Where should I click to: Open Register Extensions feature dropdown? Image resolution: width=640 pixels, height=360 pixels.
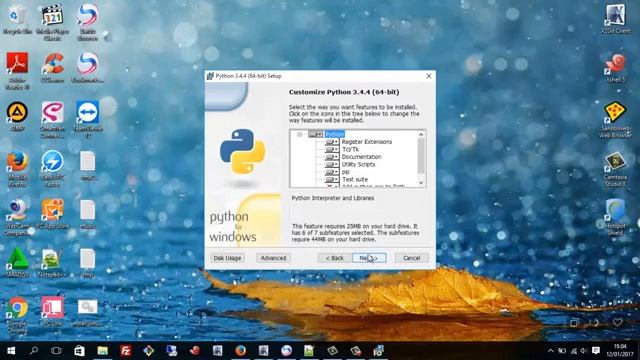tap(332, 142)
